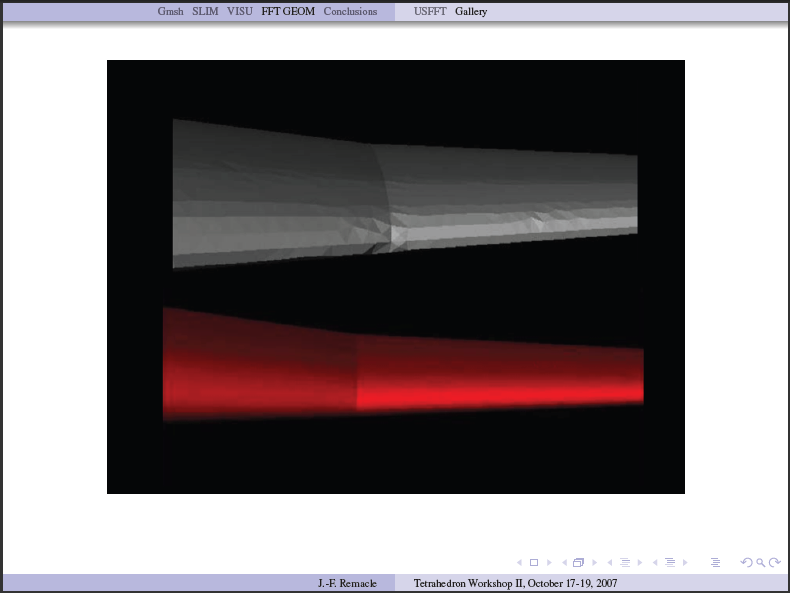Screen dimensions: 790x593
Task: Click the go-back curved arrow icon
Action: 746,562
